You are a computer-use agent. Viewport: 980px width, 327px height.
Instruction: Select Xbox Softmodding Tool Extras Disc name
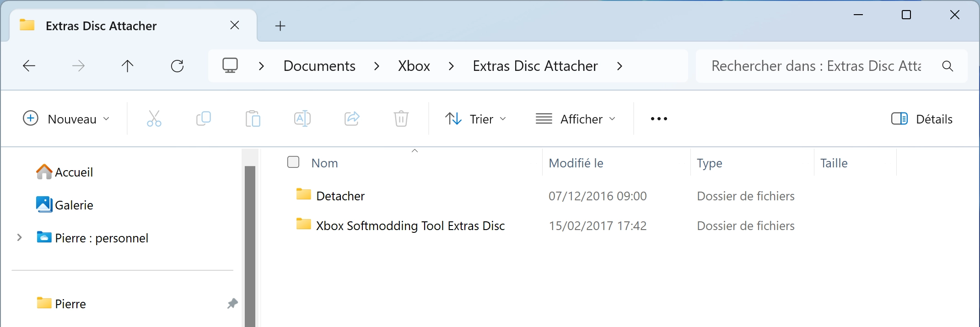[x=410, y=225]
